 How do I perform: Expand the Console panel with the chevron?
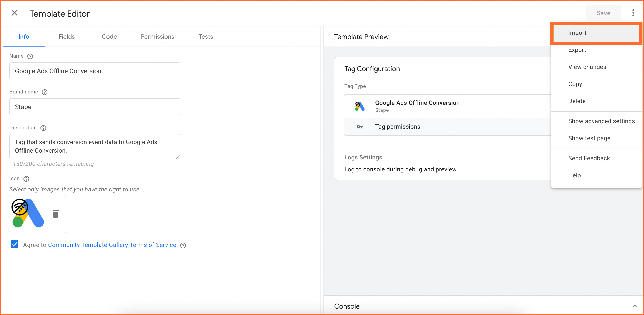pos(635,306)
